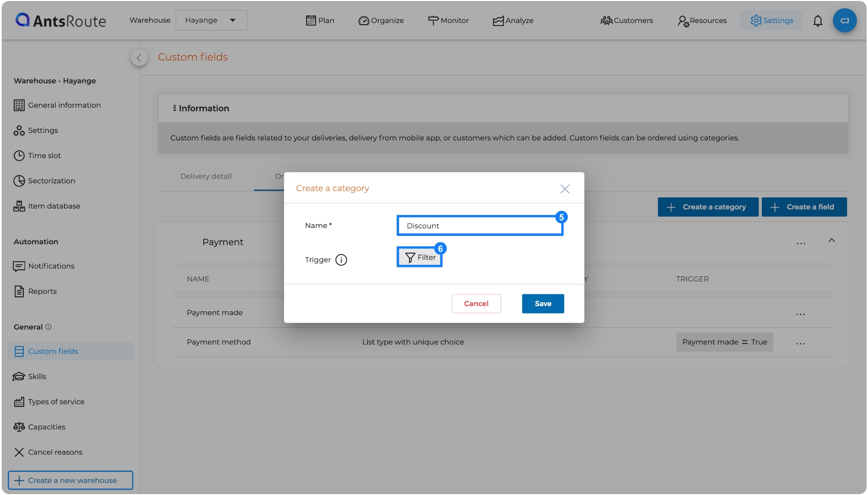The image size is (868, 495).
Task: Open the Analyze menu
Action: pyautogui.click(x=513, y=21)
